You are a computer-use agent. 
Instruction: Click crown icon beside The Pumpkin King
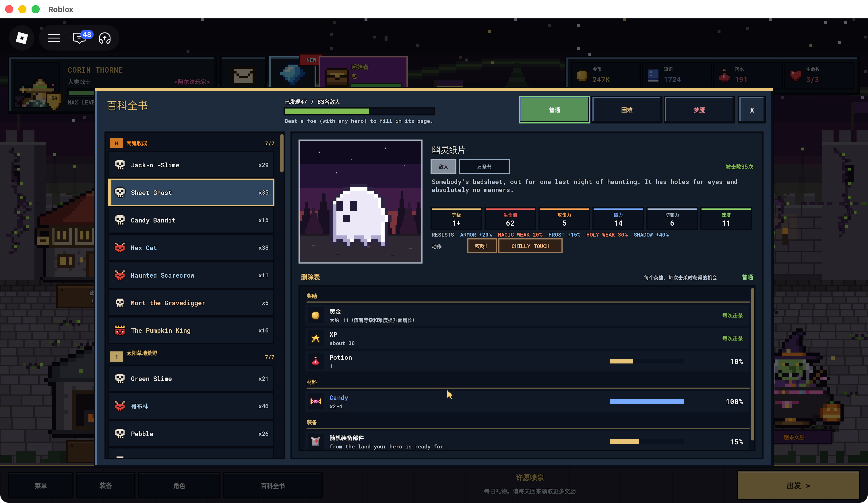coord(120,330)
